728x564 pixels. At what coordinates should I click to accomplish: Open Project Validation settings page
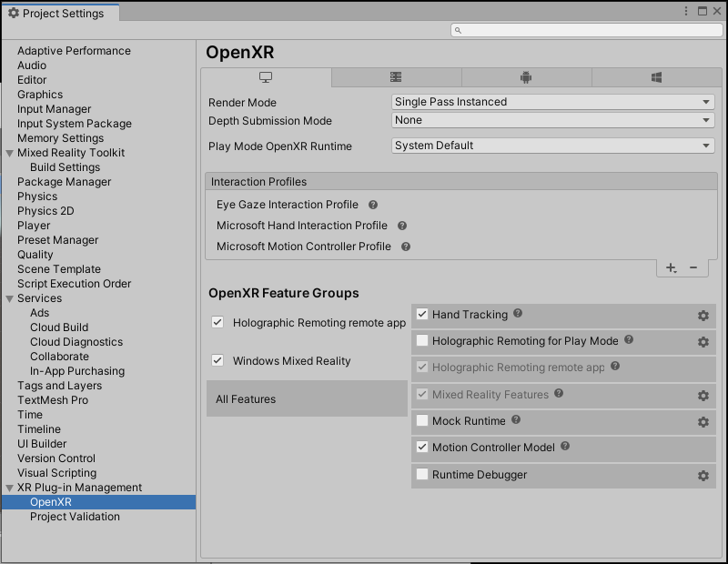pyautogui.click(x=75, y=517)
